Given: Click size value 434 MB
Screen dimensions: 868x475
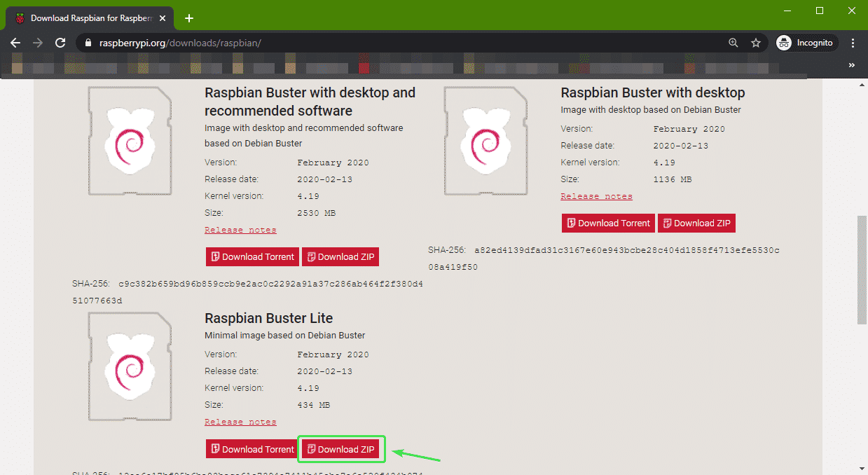Looking at the screenshot, I should [313, 405].
